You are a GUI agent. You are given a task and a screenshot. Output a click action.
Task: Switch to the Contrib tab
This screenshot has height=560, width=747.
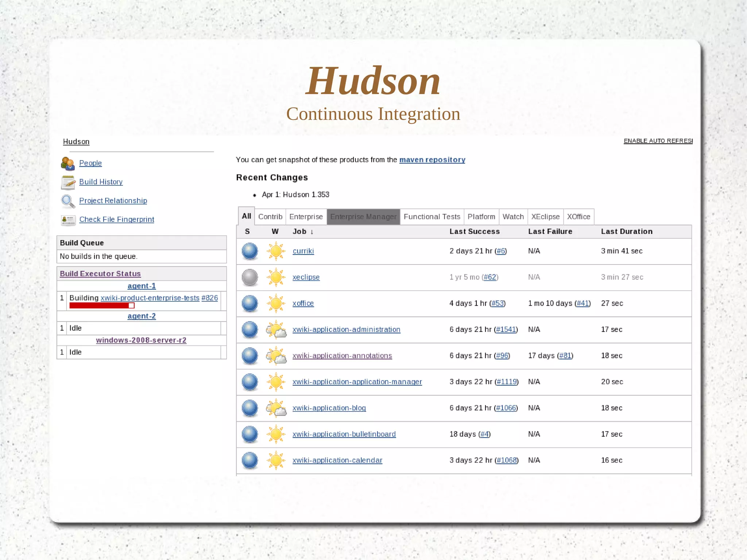click(x=270, y=217)
